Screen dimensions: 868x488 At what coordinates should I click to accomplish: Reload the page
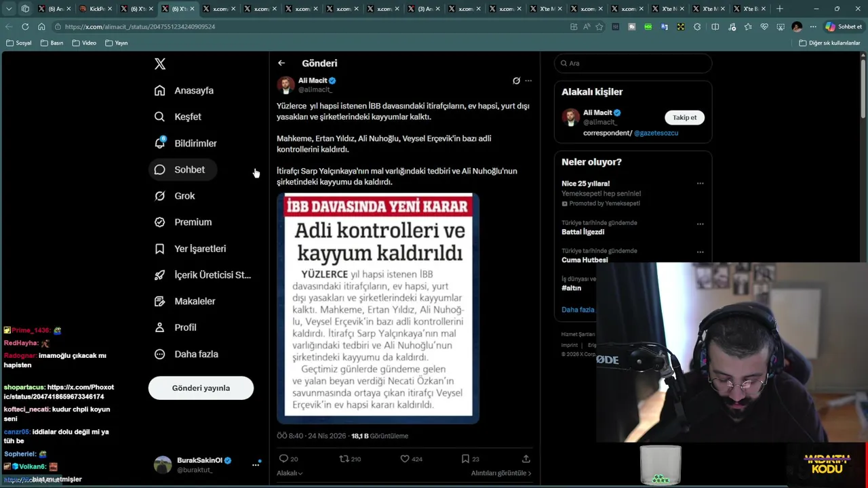pos(25,26)
